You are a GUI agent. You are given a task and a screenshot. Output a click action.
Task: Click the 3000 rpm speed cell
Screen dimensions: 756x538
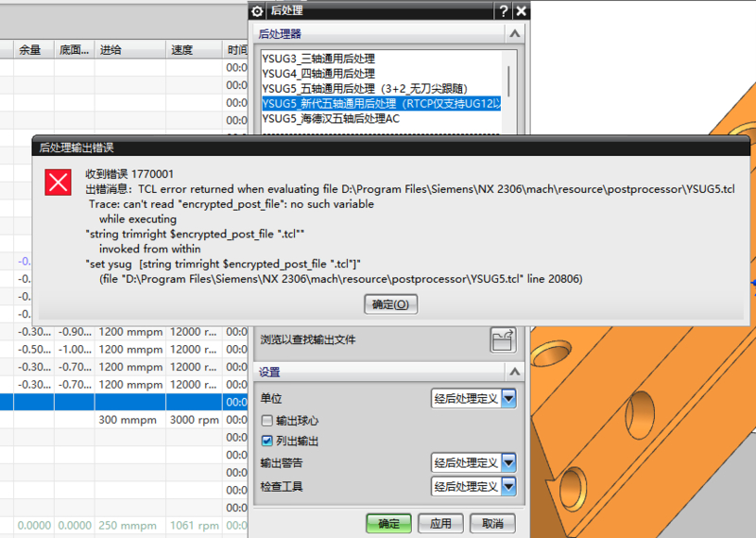point(195,420)
